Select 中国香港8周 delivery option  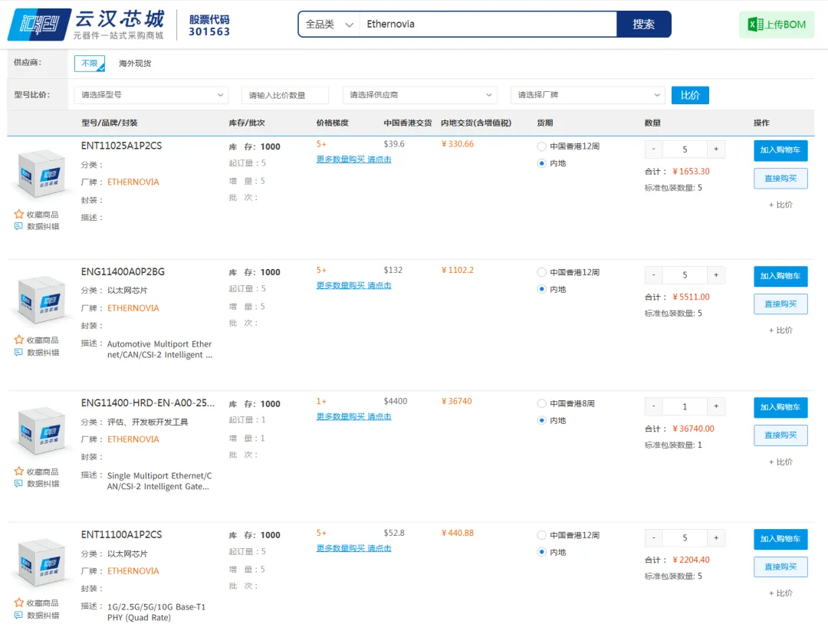pos(542,403)
